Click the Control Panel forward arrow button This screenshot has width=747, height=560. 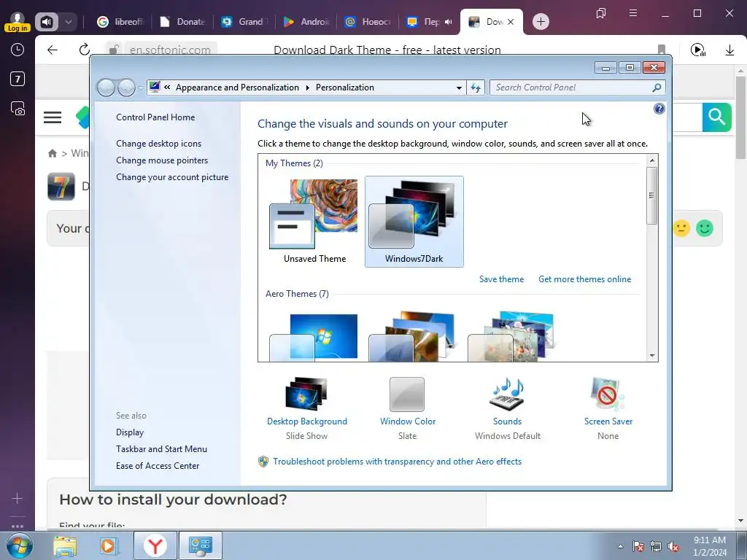[x=126, y=87]
